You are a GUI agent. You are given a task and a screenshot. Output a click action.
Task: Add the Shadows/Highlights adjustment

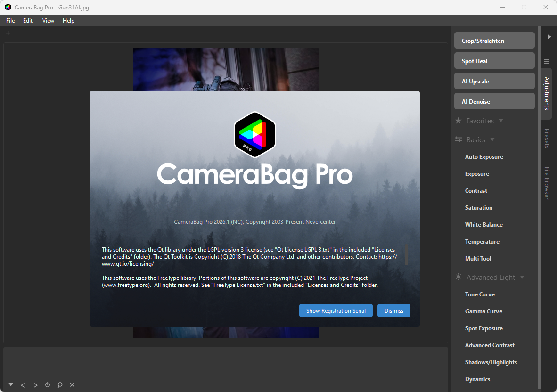pos(491,362)
